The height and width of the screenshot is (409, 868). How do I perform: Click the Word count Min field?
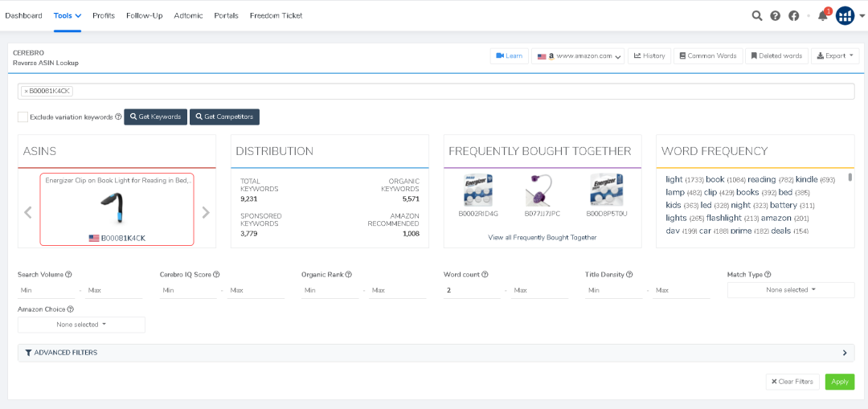click(471, 289)
